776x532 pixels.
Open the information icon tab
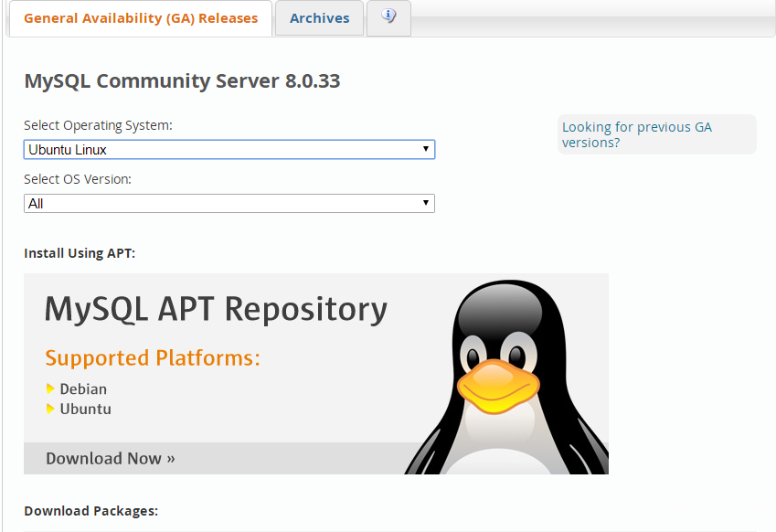(x=388, y=17)
